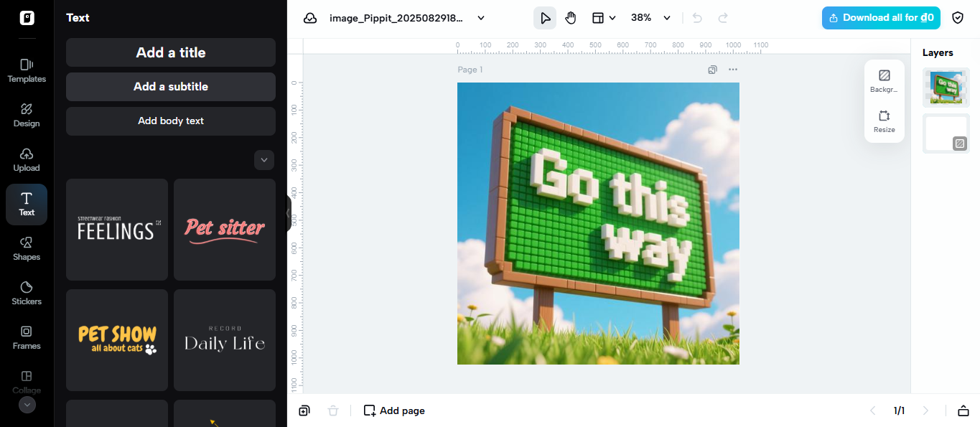Expand the text style filter dropdown
Viewport: 980px width, 427px height.
pyautogui.click(x=264, y=160)
